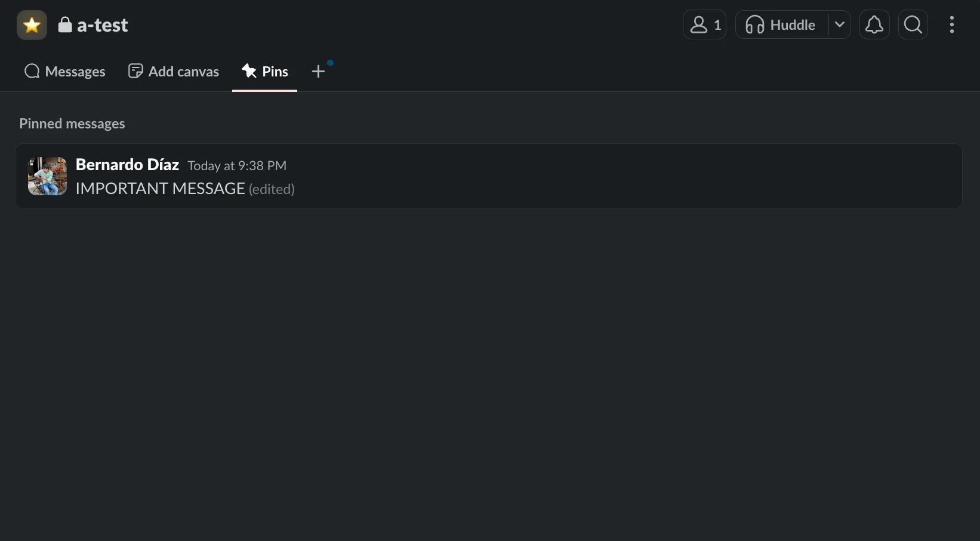The height and width of the screenshot is (541, 980).
Task: Expand the Huddle options chevron
Action: point(840,25)
